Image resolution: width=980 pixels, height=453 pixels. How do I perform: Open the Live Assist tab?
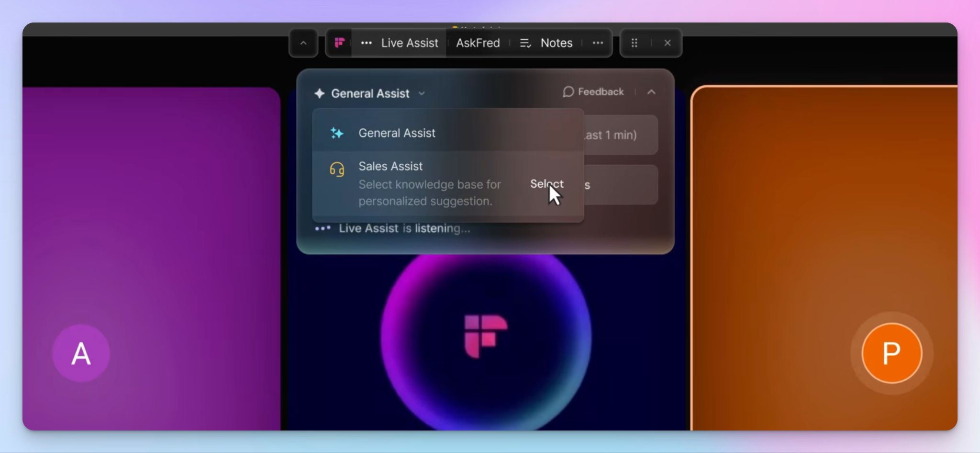click(x=410, y=43)
